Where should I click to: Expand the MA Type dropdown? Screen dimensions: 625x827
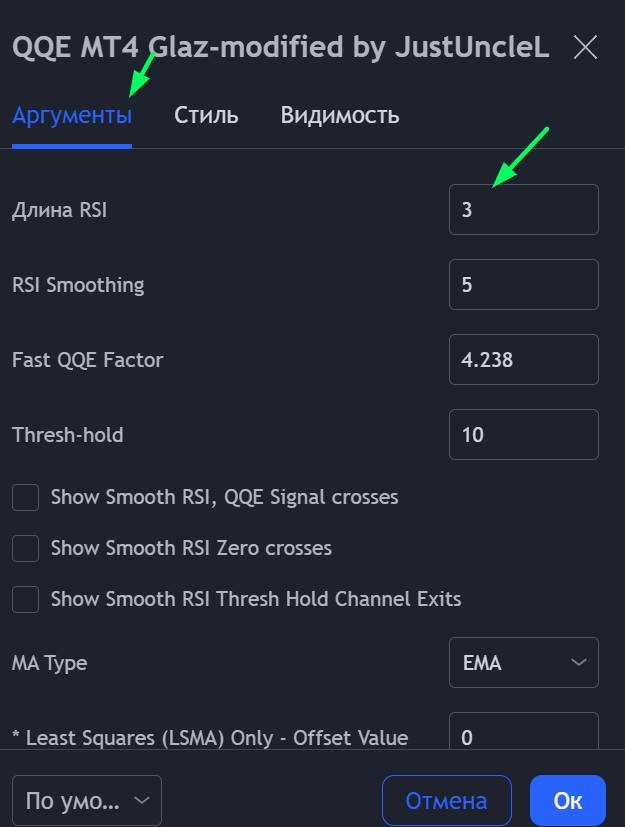pos(523,662)
